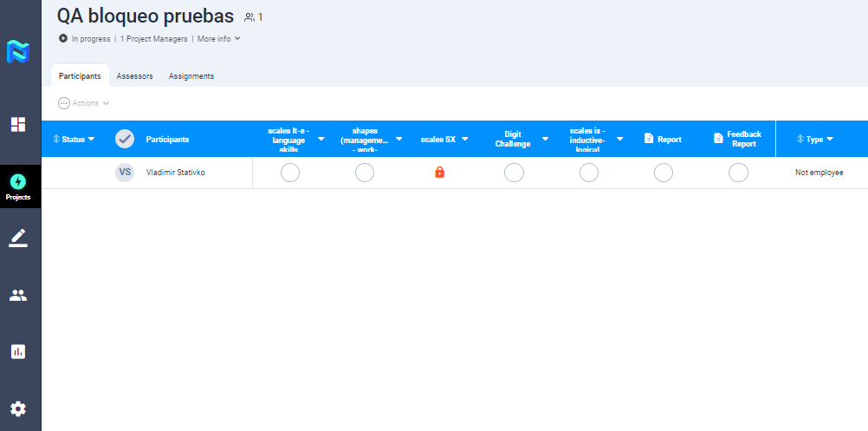This screenshot has height=431, width=868.
Task: Toggle the select-all participants checkmark
Action: click(125, 139)
